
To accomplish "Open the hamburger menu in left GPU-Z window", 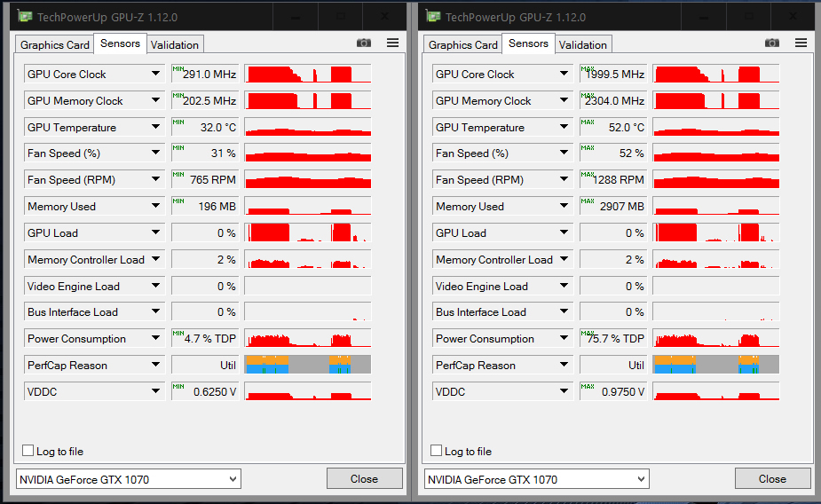I will pos(392,43).
